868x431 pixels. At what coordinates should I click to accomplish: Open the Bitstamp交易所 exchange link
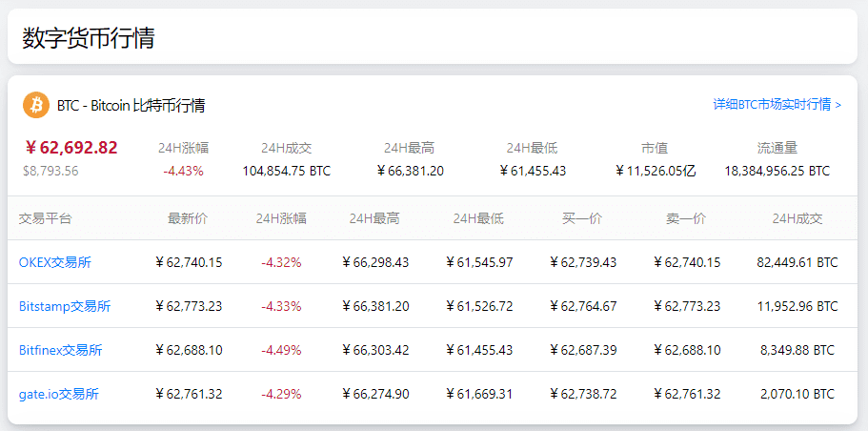(x=65, y=306)
